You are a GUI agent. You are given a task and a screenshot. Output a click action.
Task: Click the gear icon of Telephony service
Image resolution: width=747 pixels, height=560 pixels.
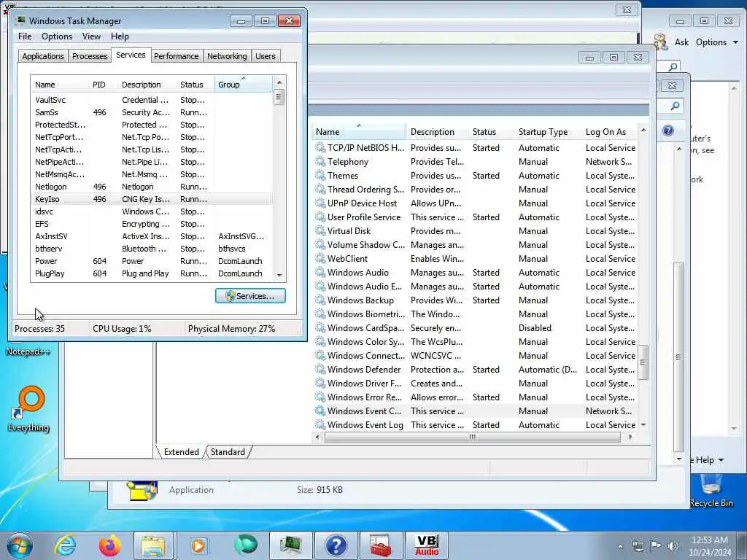pyautogui.click(x=320, y=162)
